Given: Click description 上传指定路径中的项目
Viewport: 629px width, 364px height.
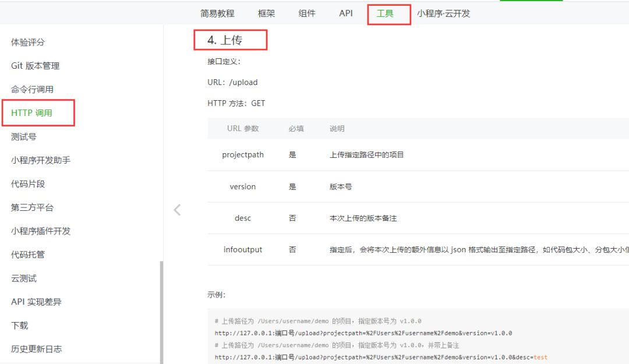Looking at the screenshot, I should tap(367, 155).
